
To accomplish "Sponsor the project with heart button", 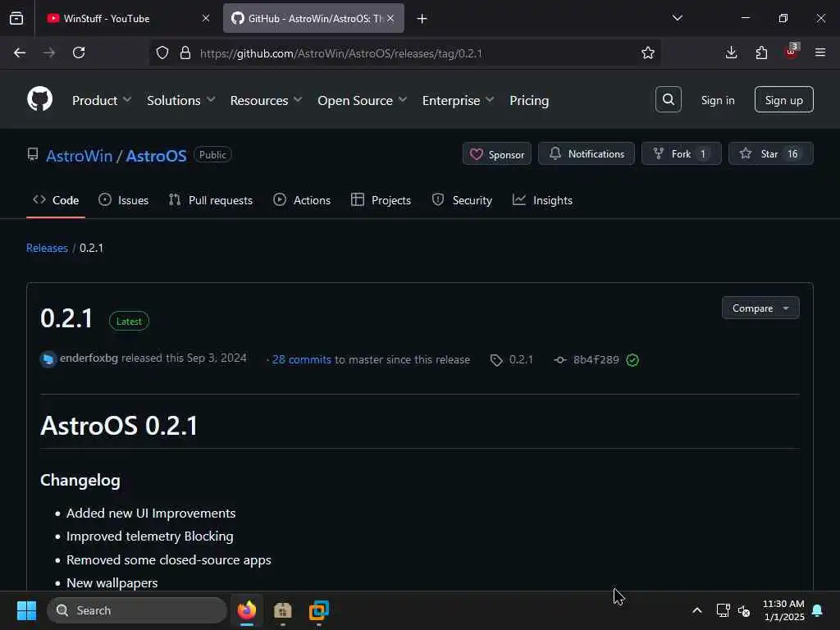I will [x=496, y=154].
